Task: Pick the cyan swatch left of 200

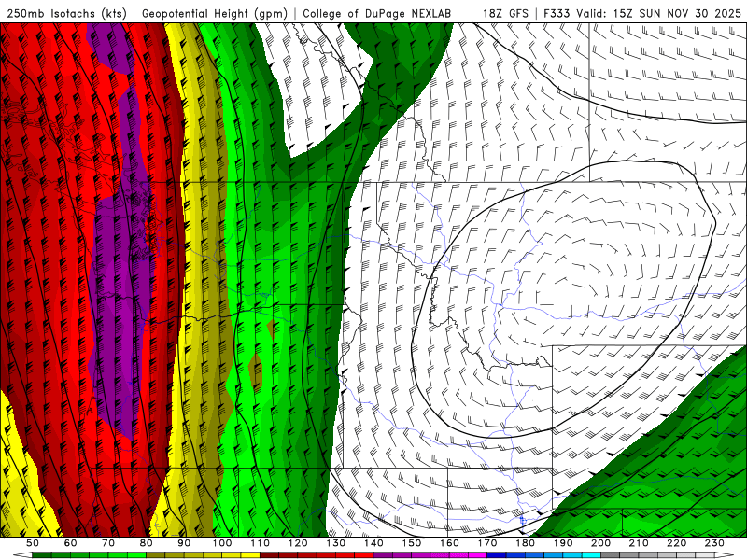Action: pos(591,555)
